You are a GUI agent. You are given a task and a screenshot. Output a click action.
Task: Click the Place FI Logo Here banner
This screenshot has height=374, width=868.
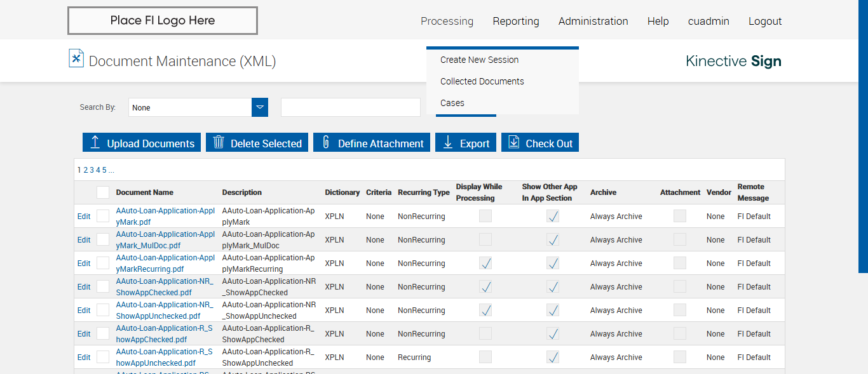(x=163, y=21)
